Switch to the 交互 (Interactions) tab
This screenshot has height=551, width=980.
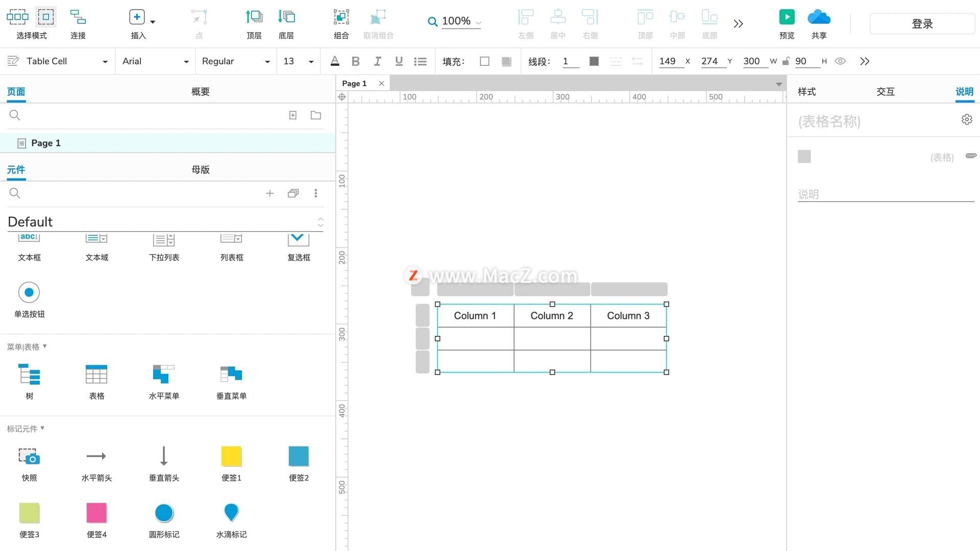tap(885, 92)
